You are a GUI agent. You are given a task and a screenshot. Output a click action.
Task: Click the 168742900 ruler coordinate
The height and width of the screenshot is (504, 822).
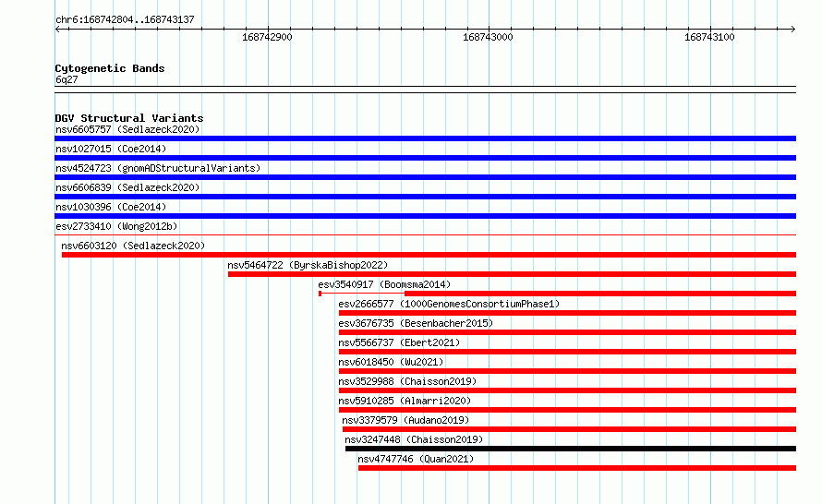tap(267, 37)
